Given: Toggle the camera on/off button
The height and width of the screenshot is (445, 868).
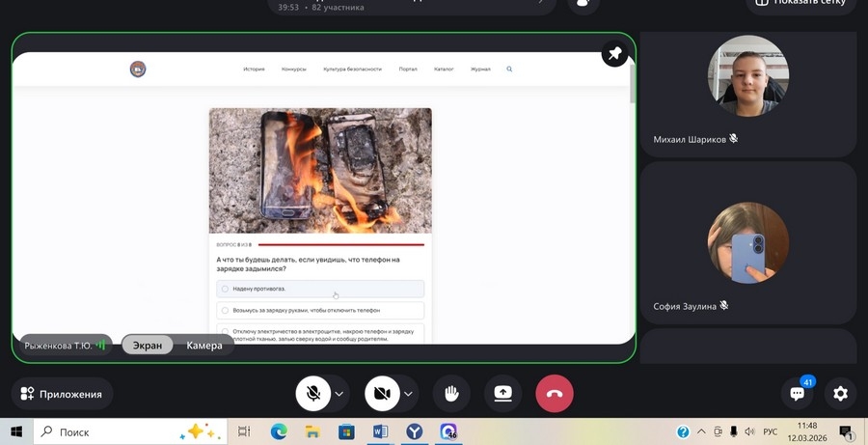Looking at the screenshot, I should [x=381, y=394].
